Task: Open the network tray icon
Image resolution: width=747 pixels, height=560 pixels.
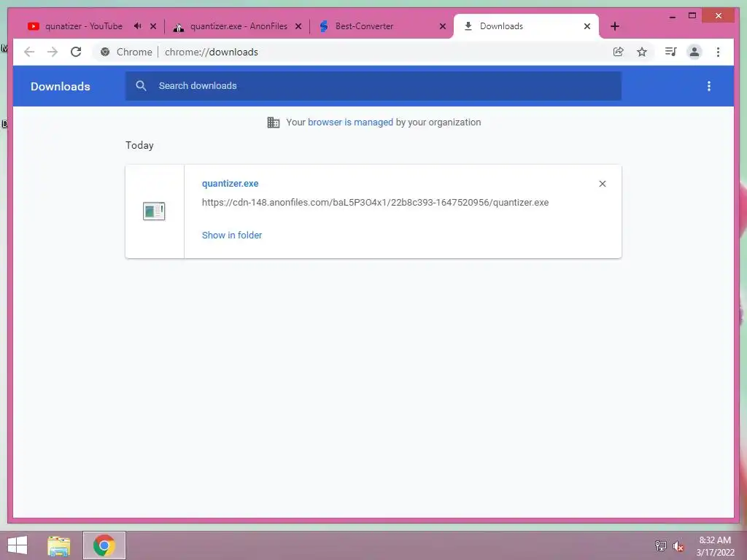Action: click(660, 545)
